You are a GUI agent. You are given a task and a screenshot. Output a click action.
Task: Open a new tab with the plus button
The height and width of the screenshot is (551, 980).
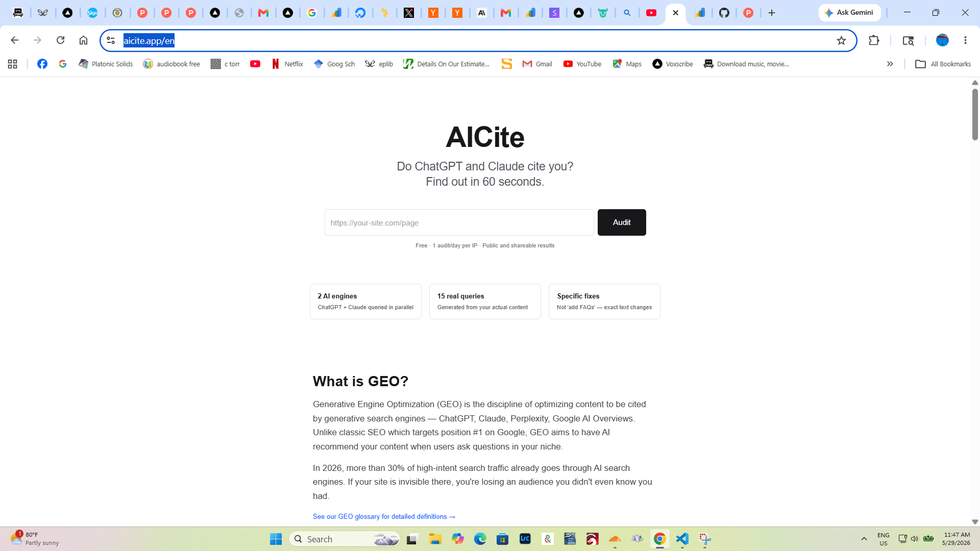[772, 13]
